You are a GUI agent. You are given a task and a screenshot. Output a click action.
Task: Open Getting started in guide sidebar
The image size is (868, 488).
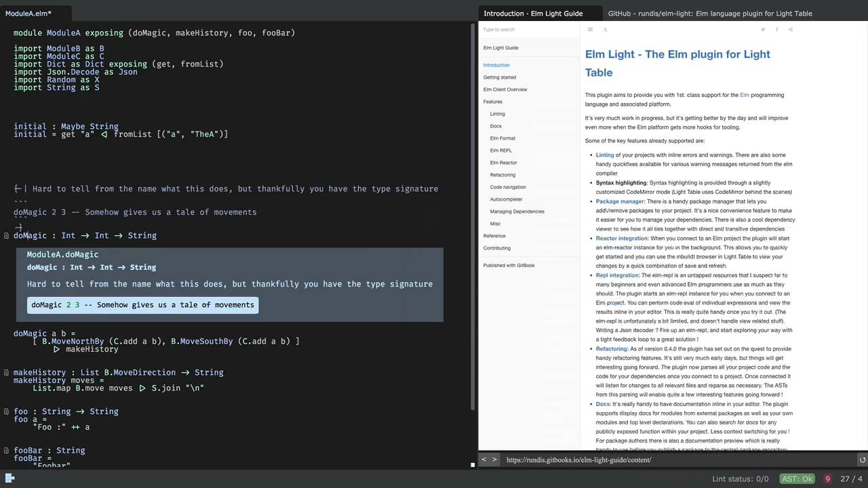[500, 77]
